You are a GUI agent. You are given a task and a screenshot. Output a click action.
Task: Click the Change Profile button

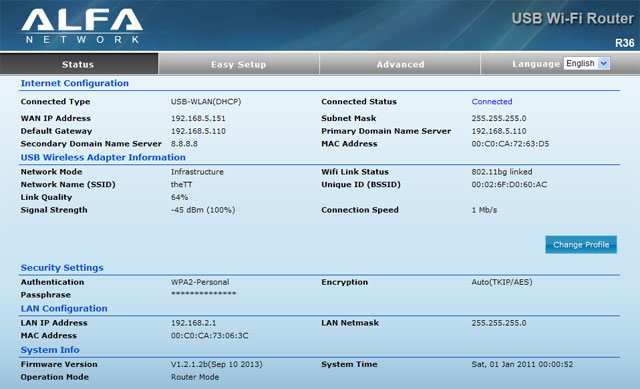coord(581,245)
